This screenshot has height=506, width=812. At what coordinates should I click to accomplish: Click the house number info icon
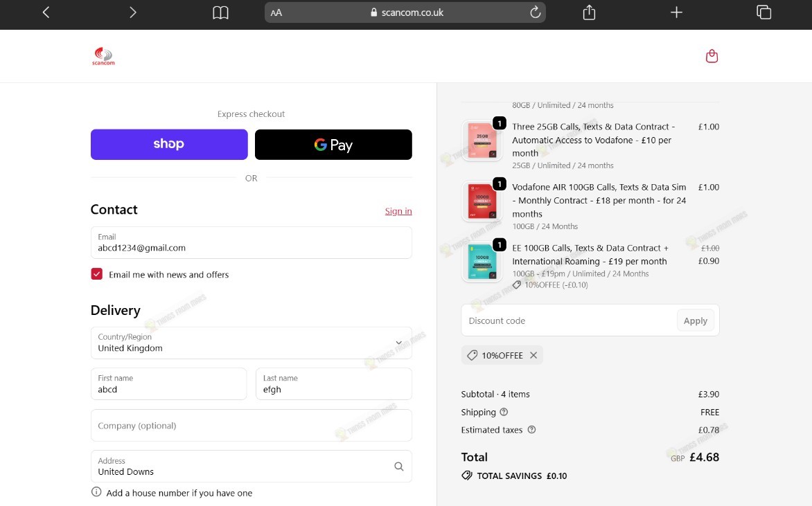point(96,492)
